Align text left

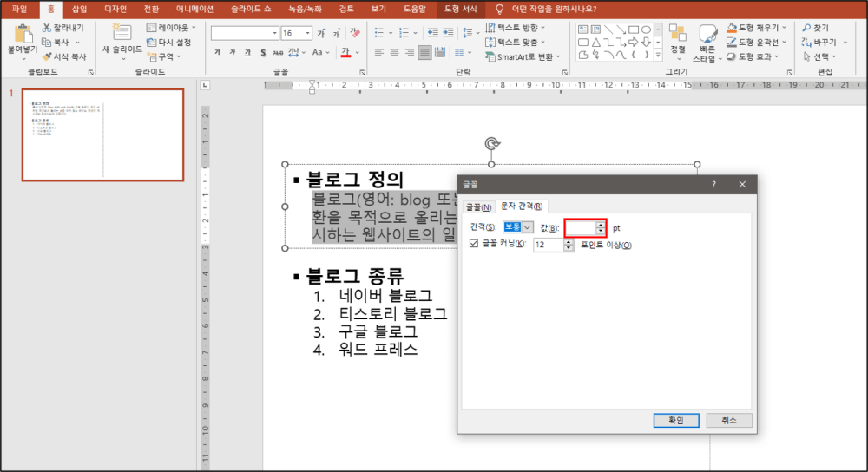tap(379, 53)
